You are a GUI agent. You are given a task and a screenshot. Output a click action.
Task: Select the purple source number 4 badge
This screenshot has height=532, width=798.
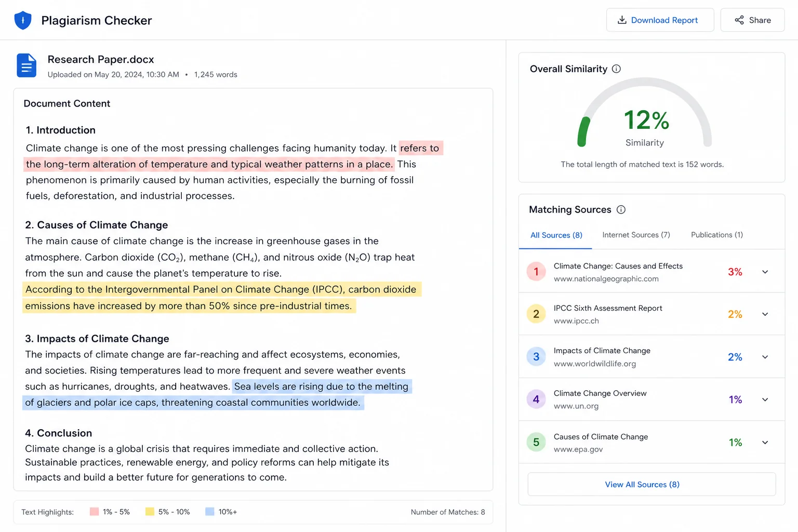tap(536, 399)
